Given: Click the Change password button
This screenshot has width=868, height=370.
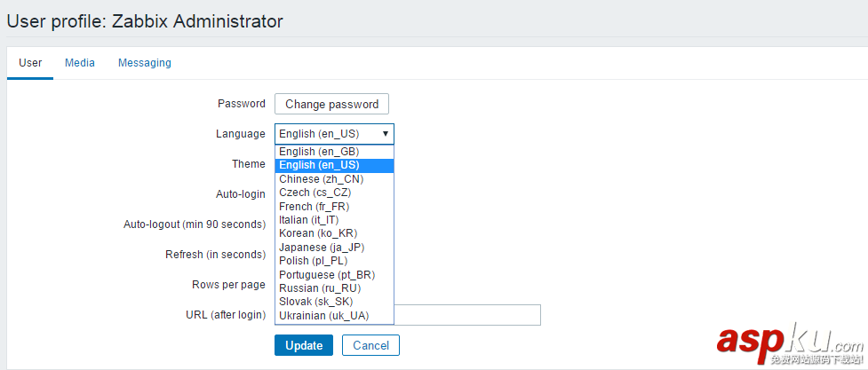Looking at the screenshot, I should (x=331, y=104).
